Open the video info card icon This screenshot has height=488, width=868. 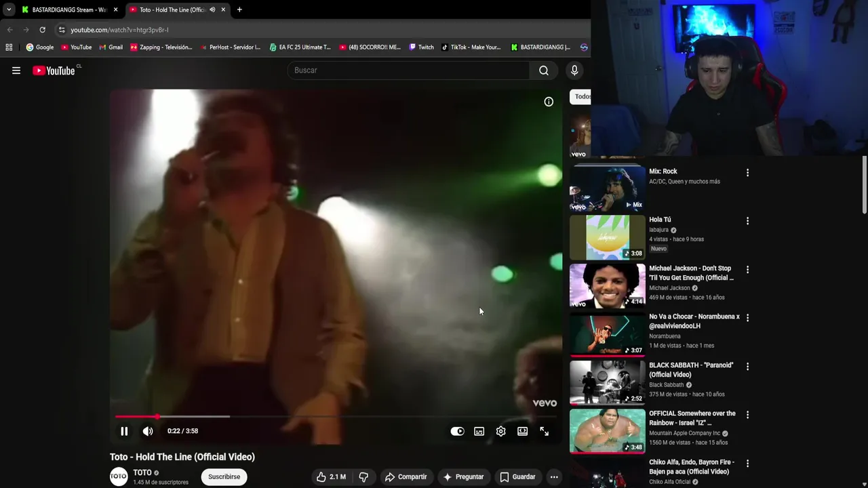(549, 102)
